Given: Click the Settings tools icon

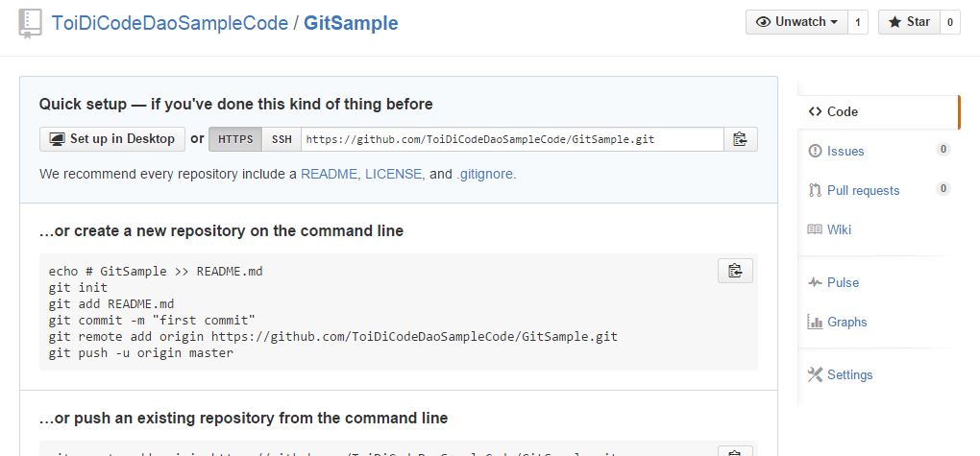Looking at the screenshot, I should pos(815,374).
